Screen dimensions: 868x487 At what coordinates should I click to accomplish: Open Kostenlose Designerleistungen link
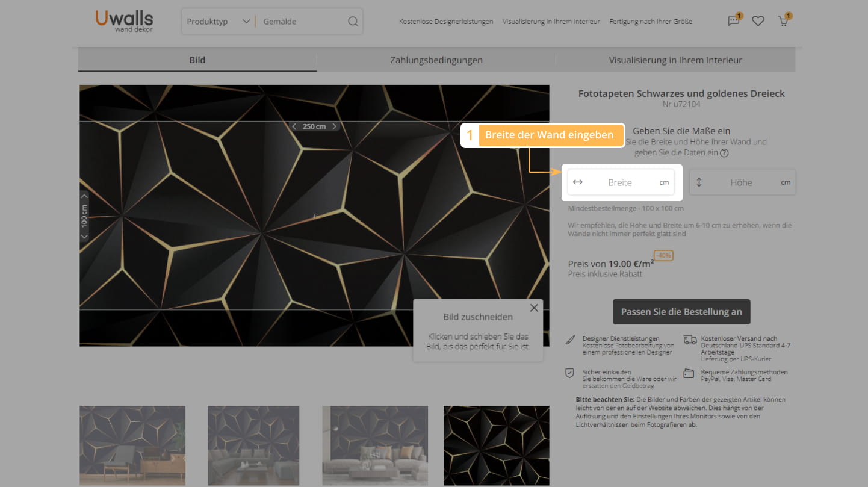point(446,22)
